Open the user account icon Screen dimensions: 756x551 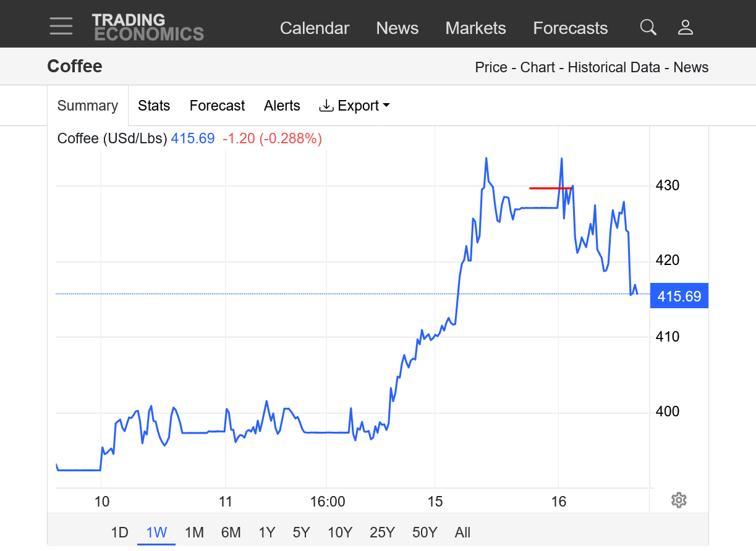(x=686, y=27)
